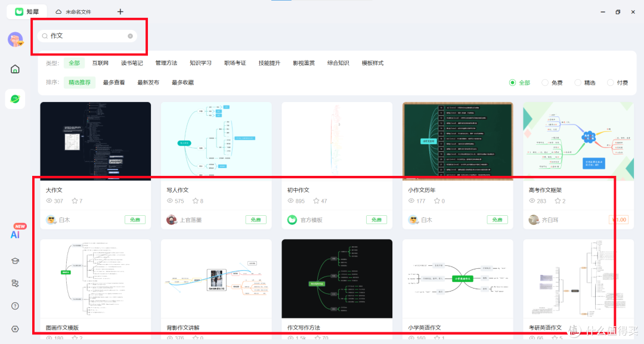Click the star icon on 小作文历年 card
The image size is (644, 344).
(x=437, y=201)
